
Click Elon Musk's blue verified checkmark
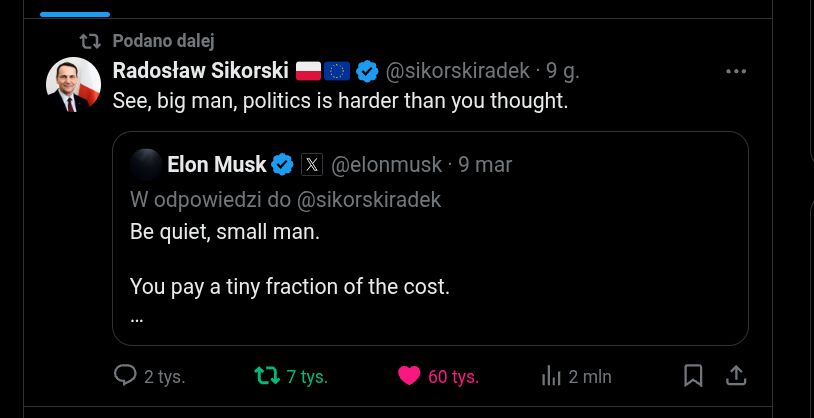283,164
